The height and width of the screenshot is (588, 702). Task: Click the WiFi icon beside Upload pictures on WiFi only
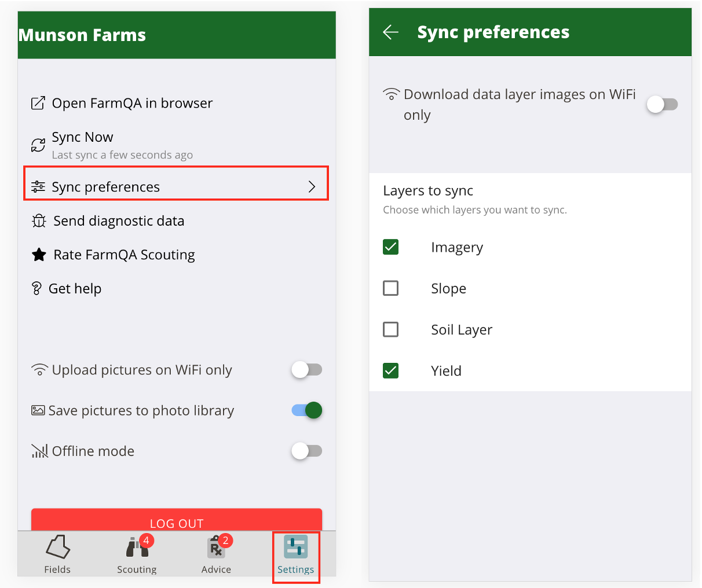(39, 370)
